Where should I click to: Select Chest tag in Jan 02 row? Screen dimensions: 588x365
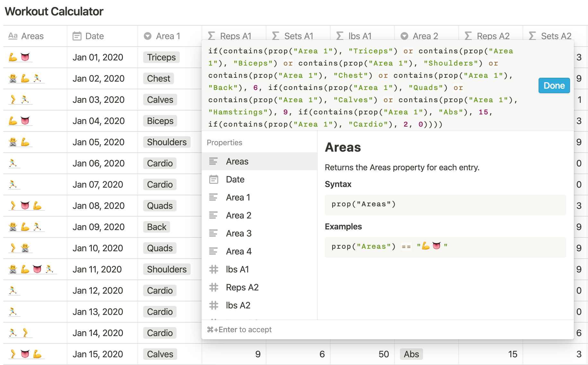click(x=159, y=78)
